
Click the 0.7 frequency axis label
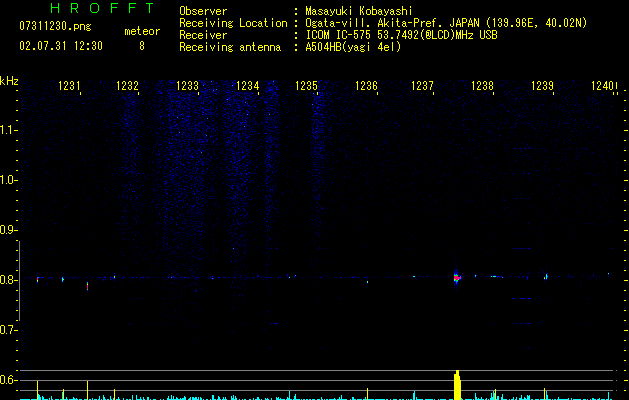[x=8, y=330]
